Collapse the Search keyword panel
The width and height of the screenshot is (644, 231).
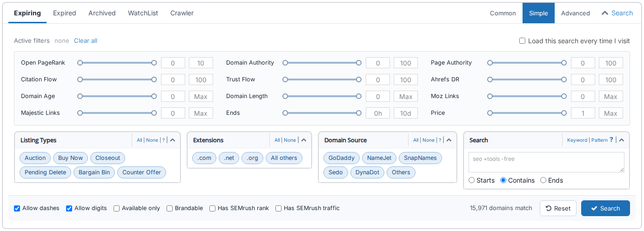tap(621, 140)
